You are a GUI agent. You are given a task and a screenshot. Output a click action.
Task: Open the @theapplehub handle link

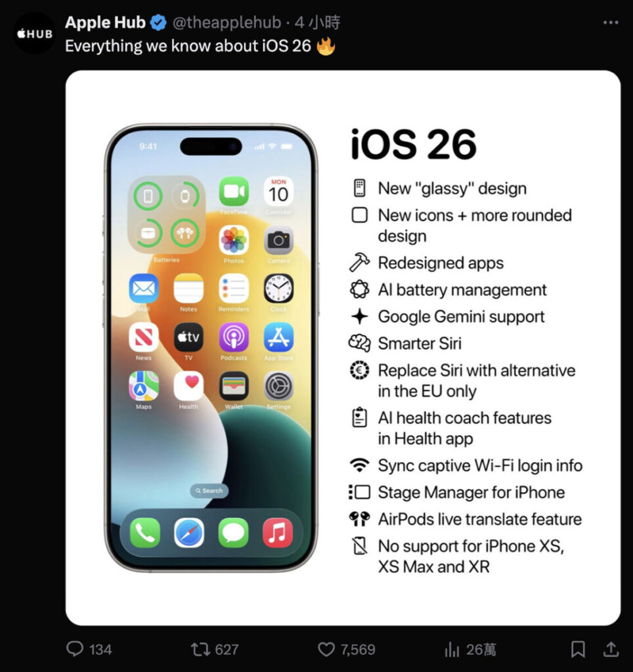[x=227, y=22]
